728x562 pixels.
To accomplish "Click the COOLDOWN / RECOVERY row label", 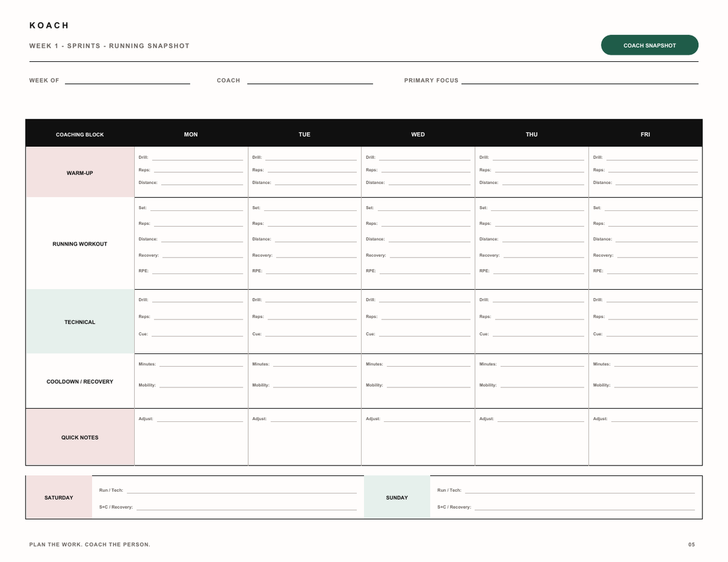I will pyautogui.click(x=79, y=381).
